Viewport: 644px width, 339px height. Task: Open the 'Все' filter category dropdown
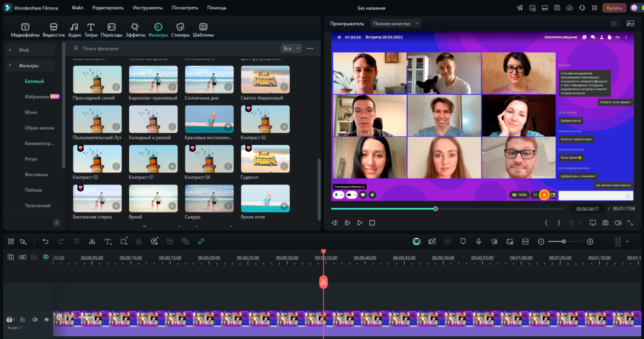click(x=291, y=48)
